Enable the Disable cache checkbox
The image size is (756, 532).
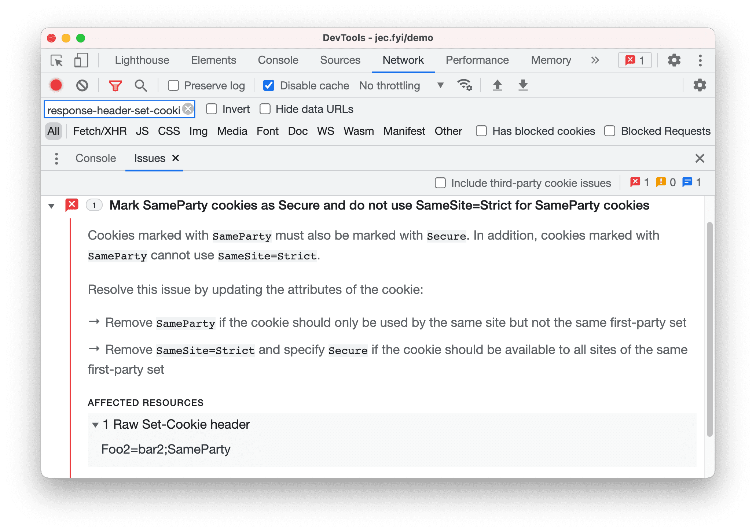pyautogui.click(x=268, y=85)
